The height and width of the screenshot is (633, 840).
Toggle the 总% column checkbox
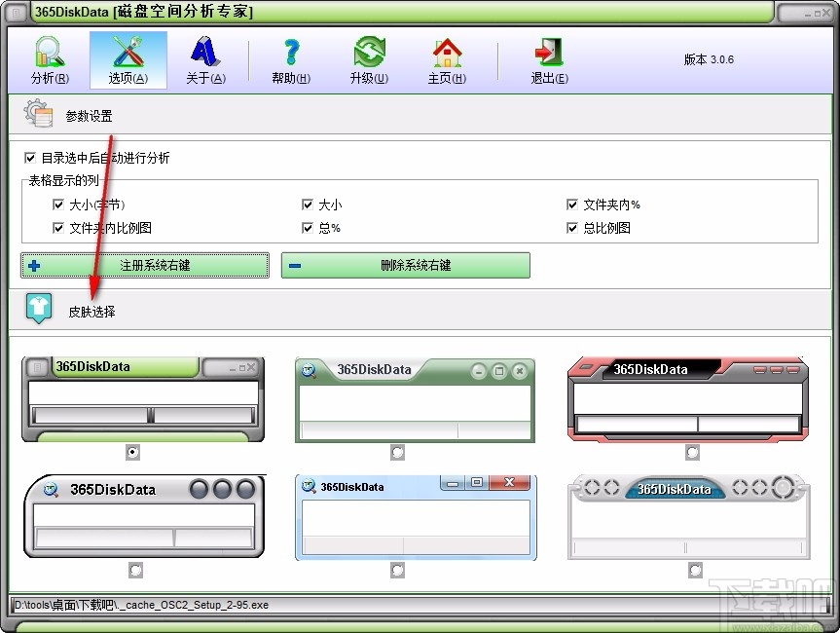(x=308, y=228)
